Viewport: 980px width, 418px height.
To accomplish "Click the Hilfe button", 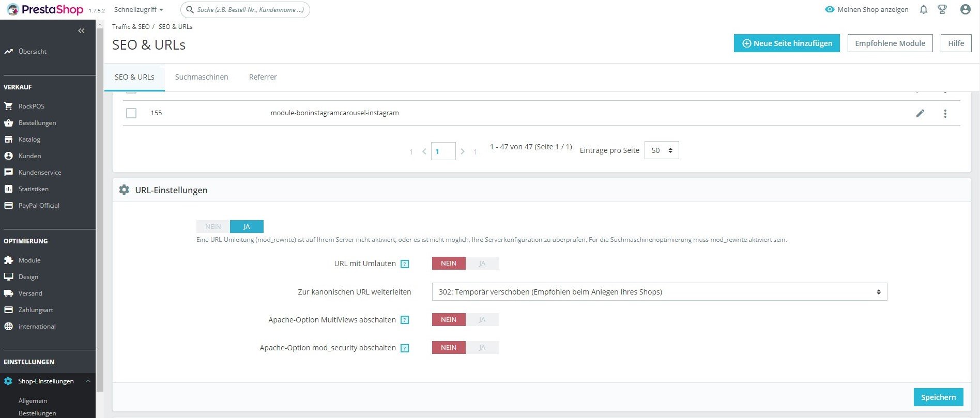I will pyautogui.click(x=956, y=43).
